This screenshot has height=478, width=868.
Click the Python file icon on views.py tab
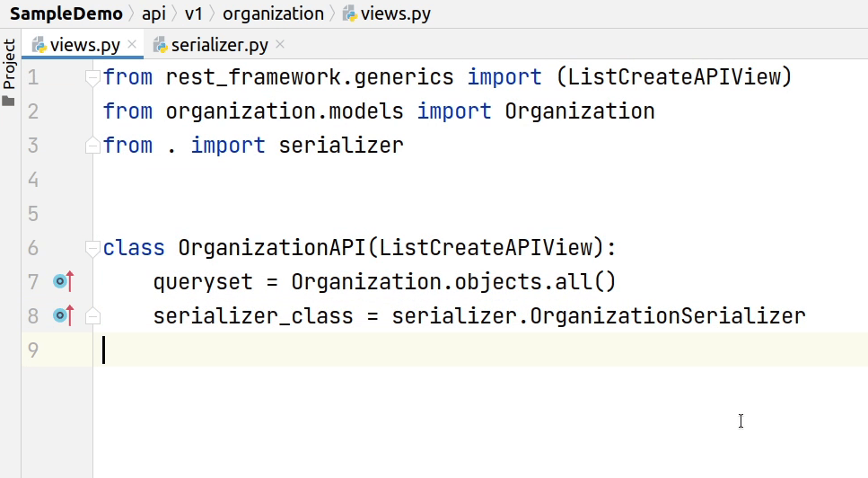(x=39, y=45)
